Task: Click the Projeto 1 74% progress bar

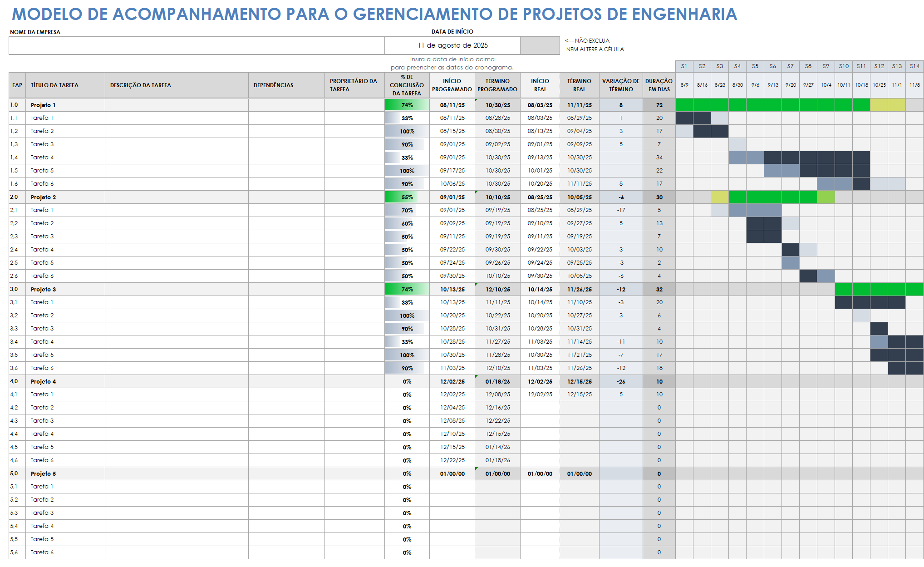Action: click(407, 105)
